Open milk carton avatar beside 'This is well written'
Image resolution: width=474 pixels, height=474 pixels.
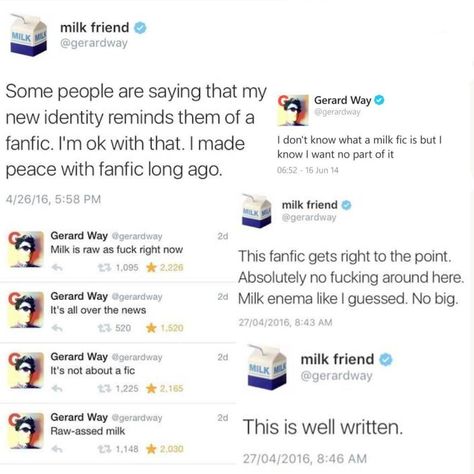pyautogui.click(x=267, y=367)
